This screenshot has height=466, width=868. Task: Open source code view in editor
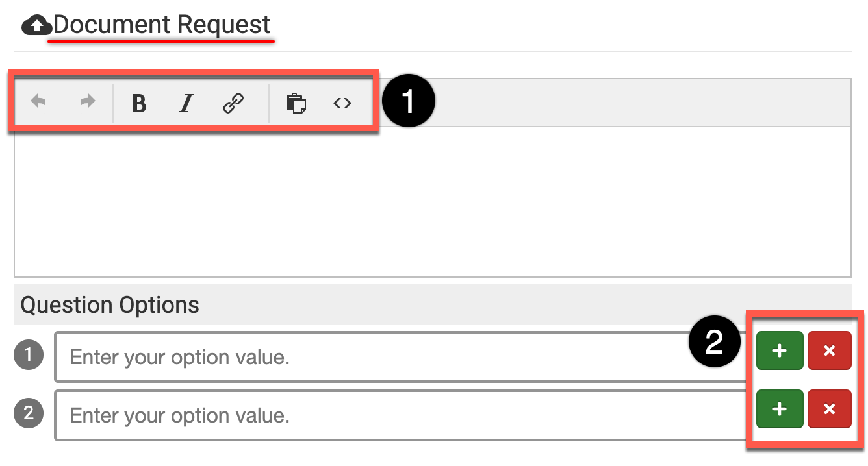[342, 103]
